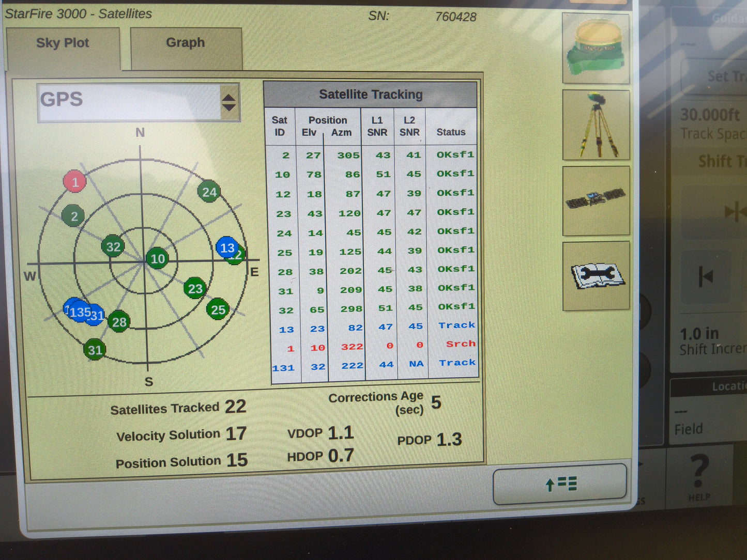Select satellite 2 marker on sky plot

point(73,216)
